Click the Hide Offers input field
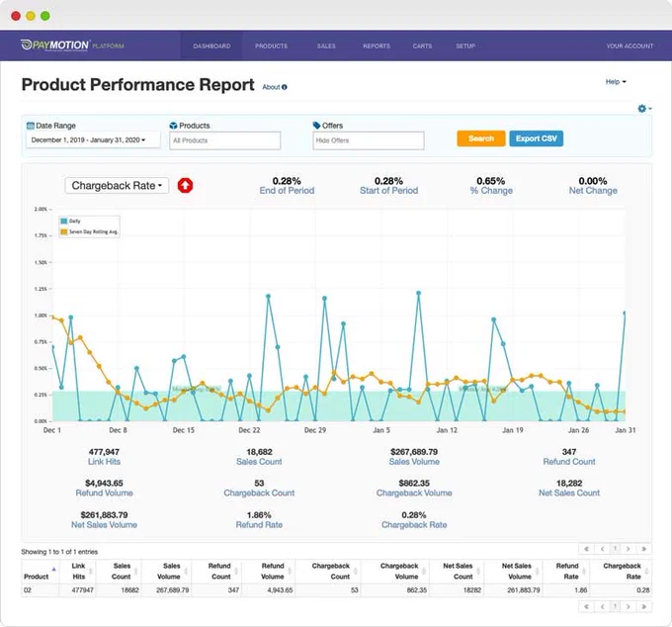This screenshot has height=627, width=672. pyautogui.click(x=369, y=140)
